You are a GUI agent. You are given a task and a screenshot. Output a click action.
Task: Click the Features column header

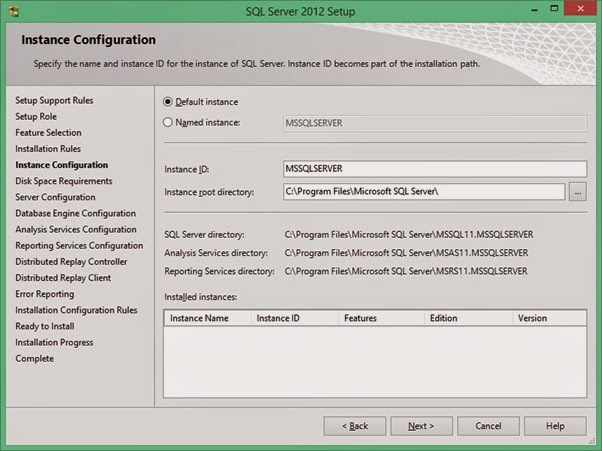pyautogui.click(x=382, y=318)
